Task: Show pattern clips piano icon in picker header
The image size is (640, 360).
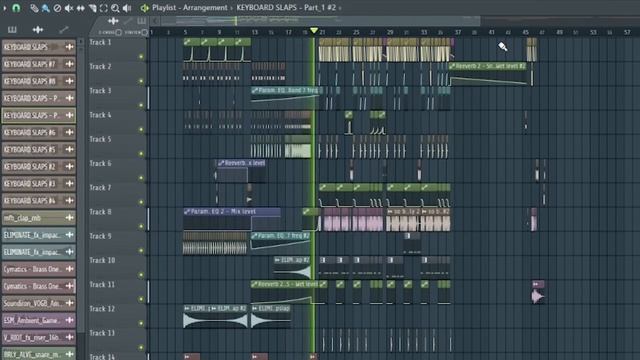Action: point(12,29)
